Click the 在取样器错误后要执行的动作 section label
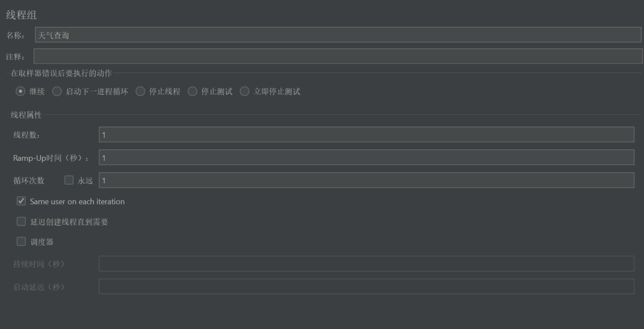644x329 pixels. (61, 73)
